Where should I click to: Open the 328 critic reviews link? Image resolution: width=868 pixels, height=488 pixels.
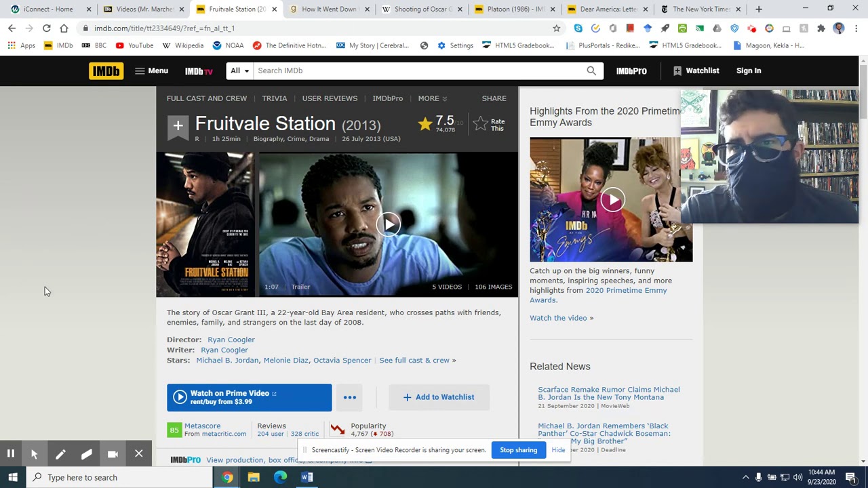pos(304,434)
